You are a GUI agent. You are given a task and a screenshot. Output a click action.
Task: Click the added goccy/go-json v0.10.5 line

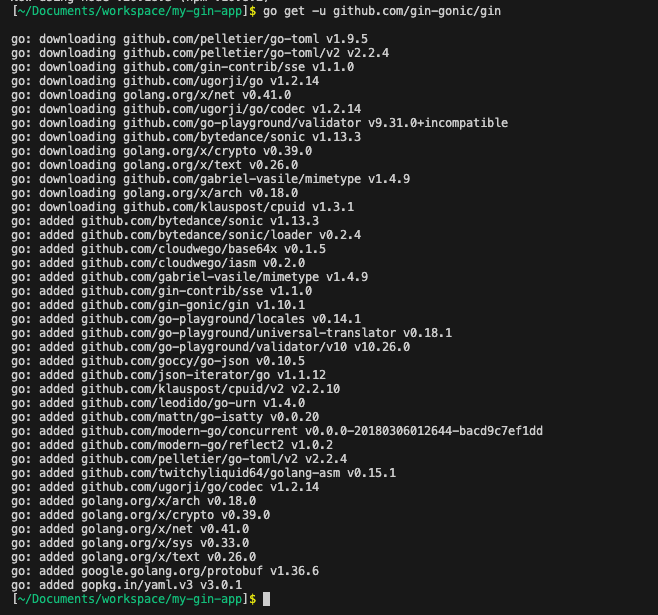(158, 361)
